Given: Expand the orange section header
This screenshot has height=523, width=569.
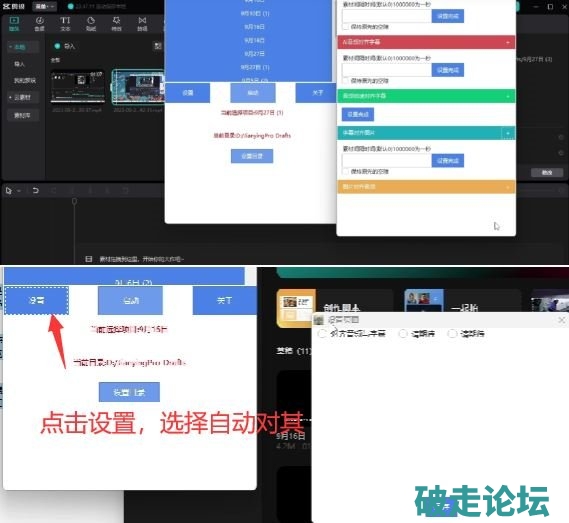Looking at the screenshot, I should tap(508, 187).
